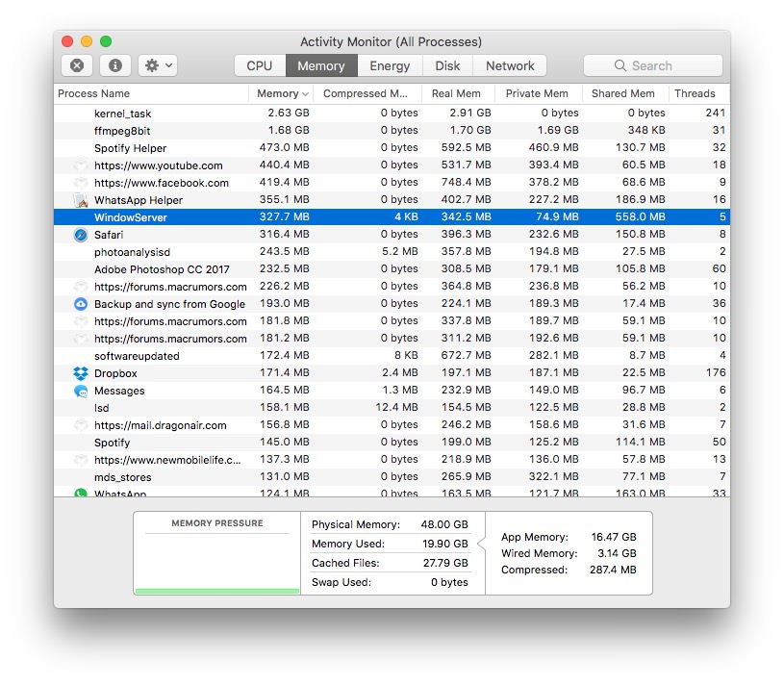Screen dimensions: 784x685
Task: Click the Wired Memory 3.14 GB value
Action: [617, 553]
